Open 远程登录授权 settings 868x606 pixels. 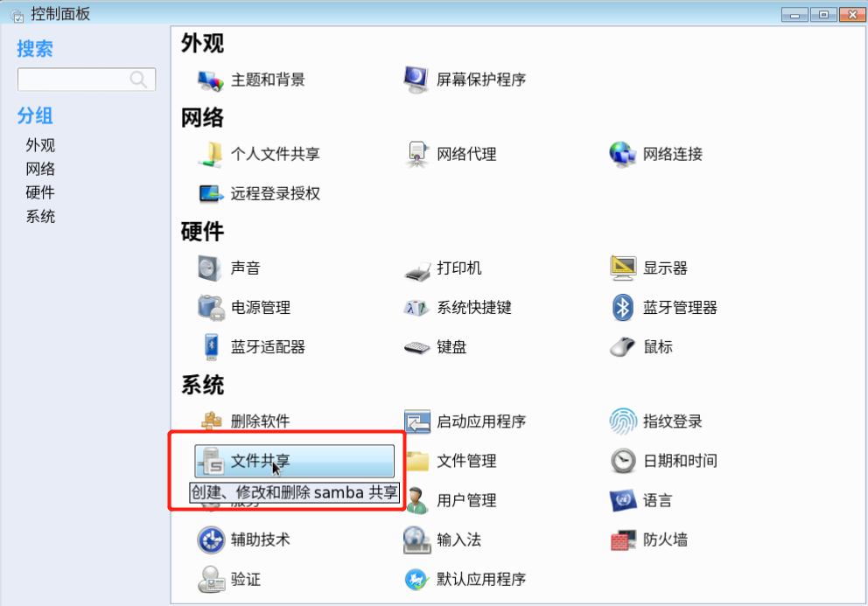258,194
